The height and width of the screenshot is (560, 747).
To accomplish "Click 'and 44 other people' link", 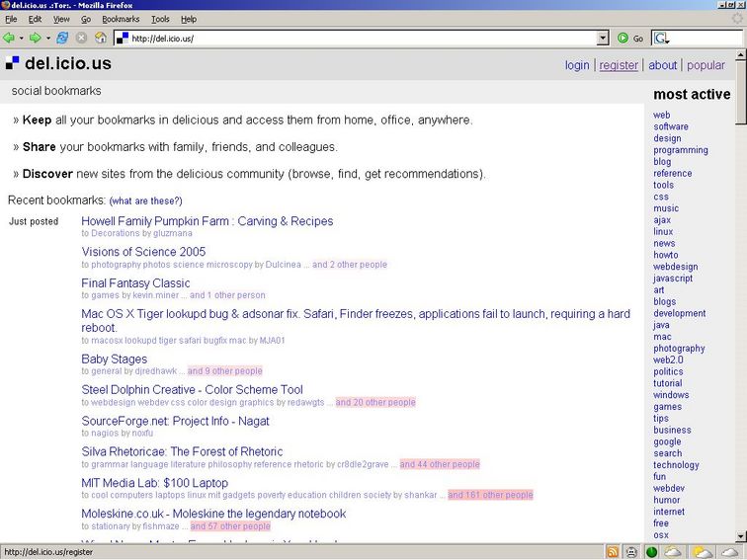I will click(440, 464).
